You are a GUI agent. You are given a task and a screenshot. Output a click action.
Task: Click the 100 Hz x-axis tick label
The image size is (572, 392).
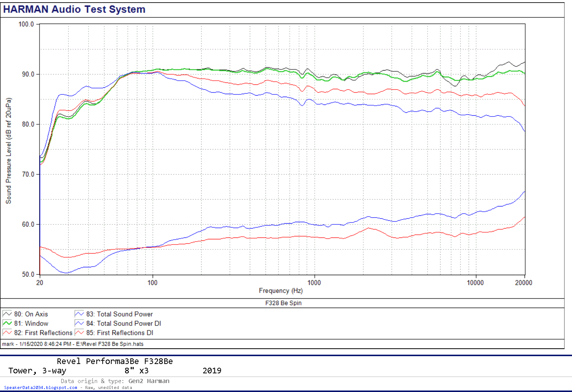[152, 283]
